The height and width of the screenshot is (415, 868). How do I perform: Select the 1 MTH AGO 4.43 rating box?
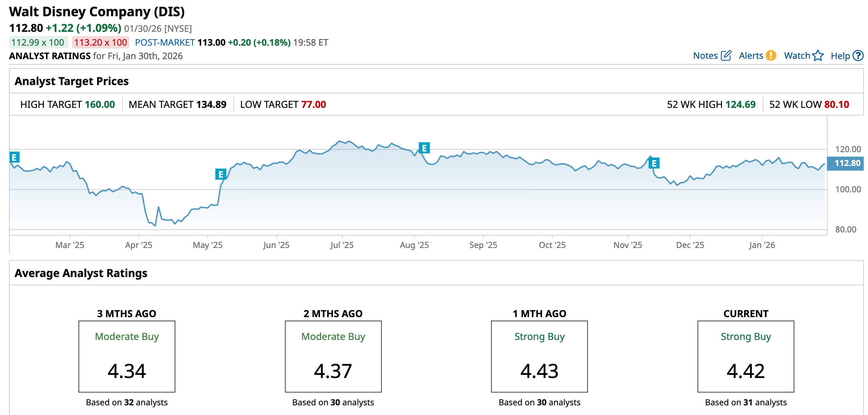click(x=539, y=356)
